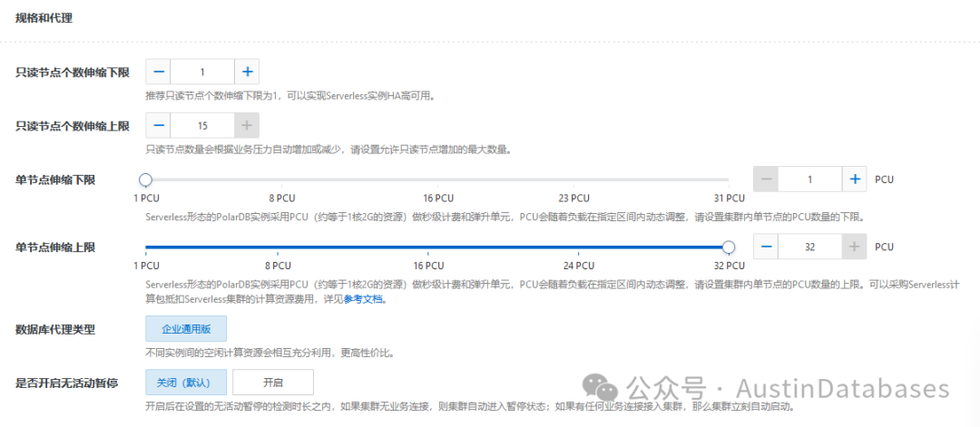Click disabled minus on single-node lower limit
The height and width of the screenshot is (427, 980).
[766, 180]
